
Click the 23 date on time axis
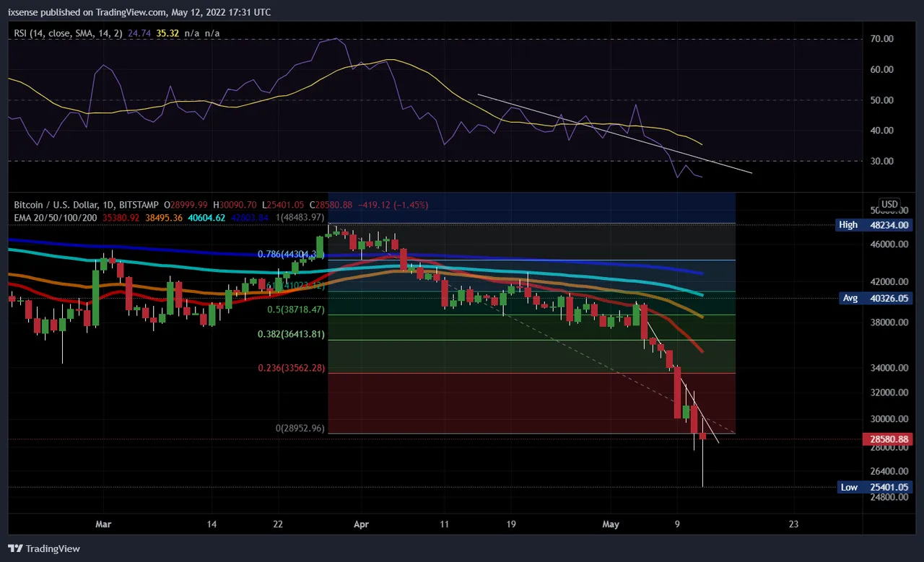[794, 524]
